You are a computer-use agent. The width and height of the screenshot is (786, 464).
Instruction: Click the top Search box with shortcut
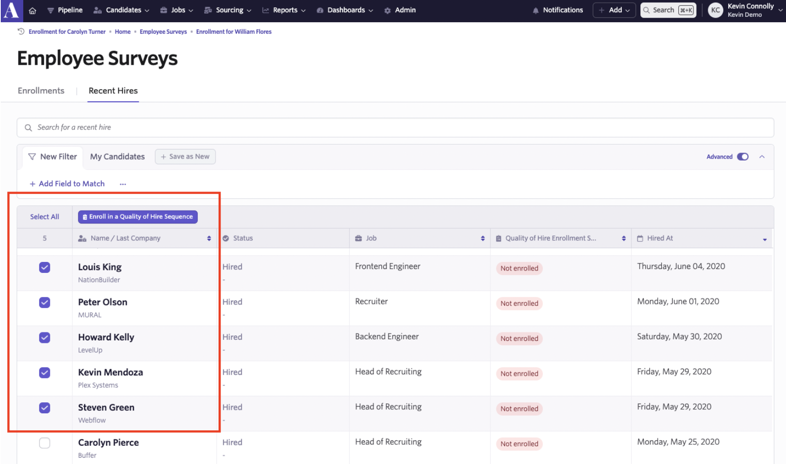pyautogui.click(x=668, y=10)
